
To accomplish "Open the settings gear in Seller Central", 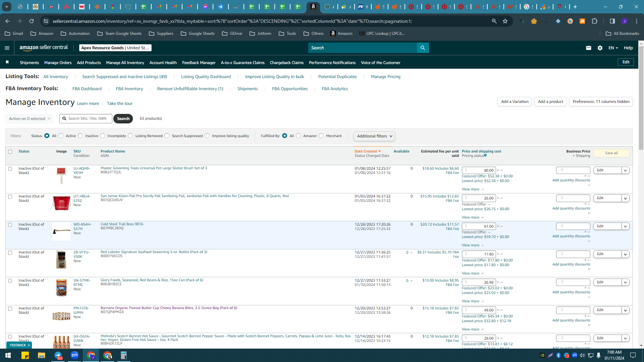I will tap(600, 48).
